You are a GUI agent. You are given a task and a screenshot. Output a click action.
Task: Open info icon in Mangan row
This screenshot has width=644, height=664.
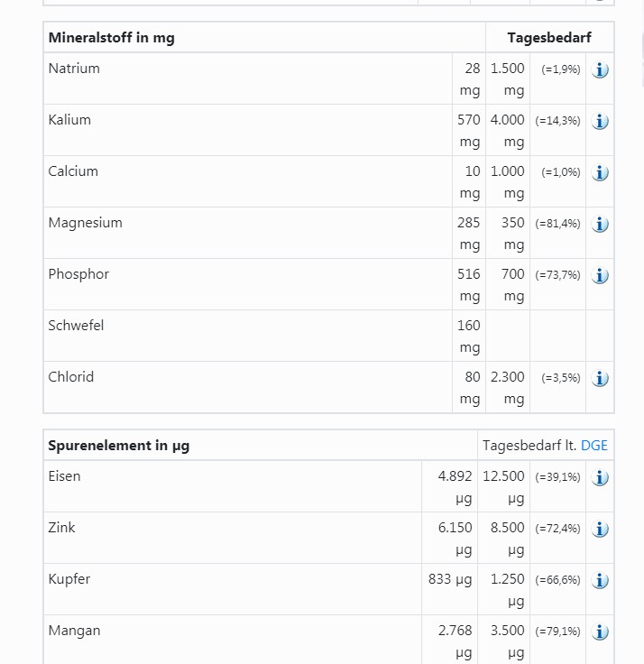point(600,632)
